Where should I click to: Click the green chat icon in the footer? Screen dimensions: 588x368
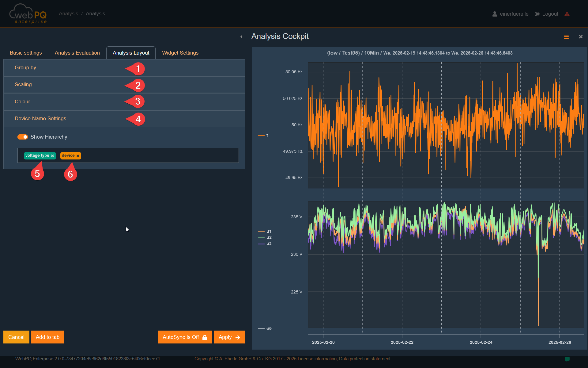[567, 359]
